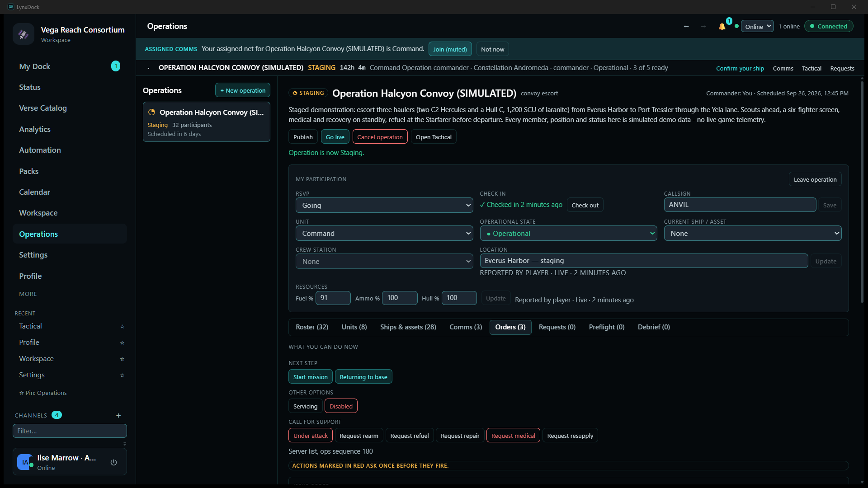Open the Comms (3) tab
The width and height of the screenshot is (868, 488).
pyautogui.click(x=466, y=327)
